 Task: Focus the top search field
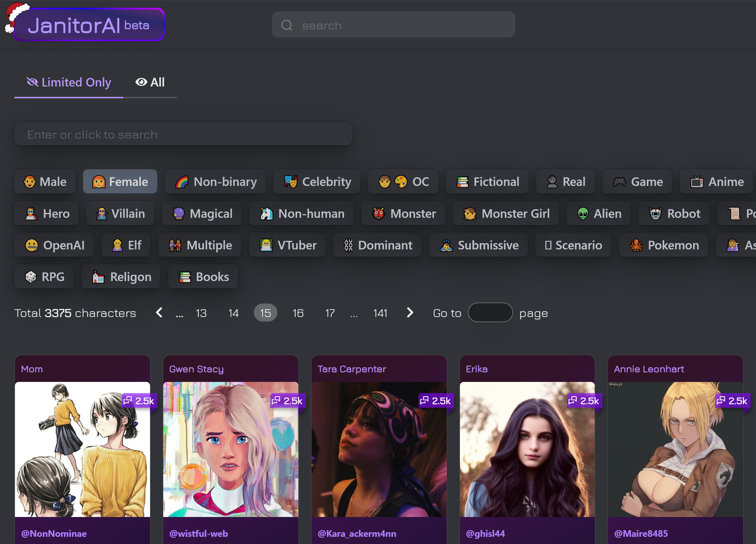393,25
